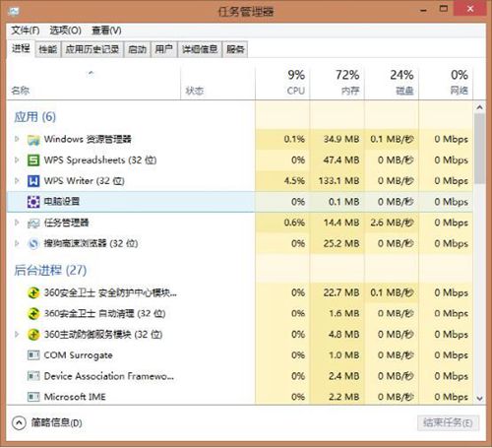The height and width of the screenshot is (448, 492).
Task: Expand the WPS Writer process tree
Action: (x=17, y=181)
